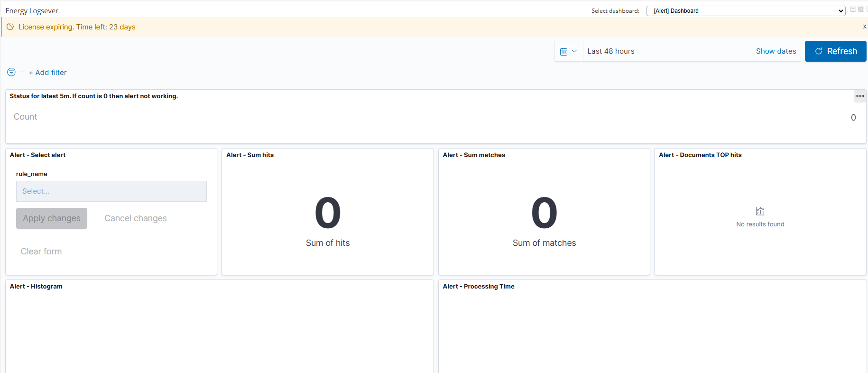Click the Alert - Histogram panel title

36,287
